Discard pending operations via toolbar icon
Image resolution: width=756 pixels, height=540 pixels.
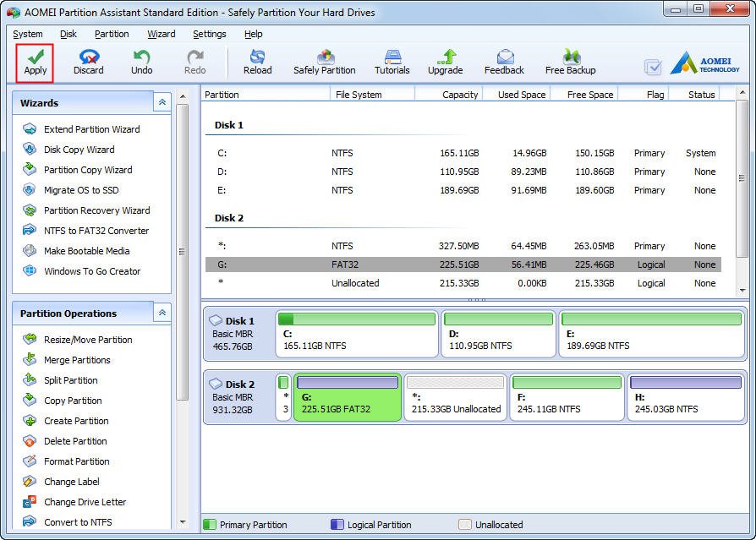click(88, 57)
